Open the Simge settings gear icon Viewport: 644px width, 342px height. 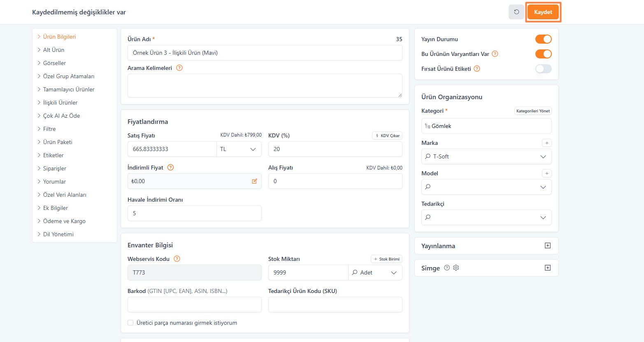tap(456, 268)
